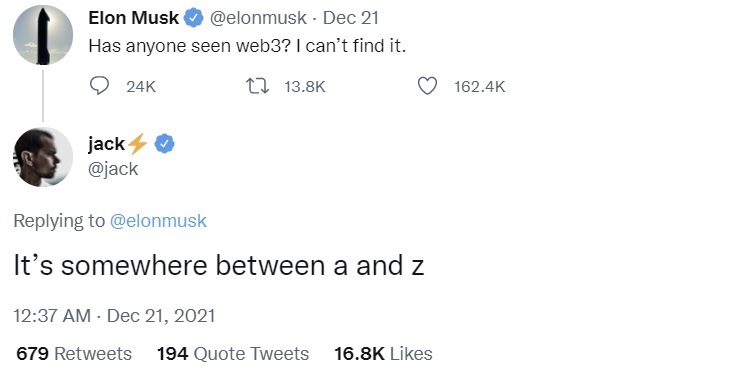Open the Dec 21 tweet date
The image size is (731, 380).
[351, 18]
